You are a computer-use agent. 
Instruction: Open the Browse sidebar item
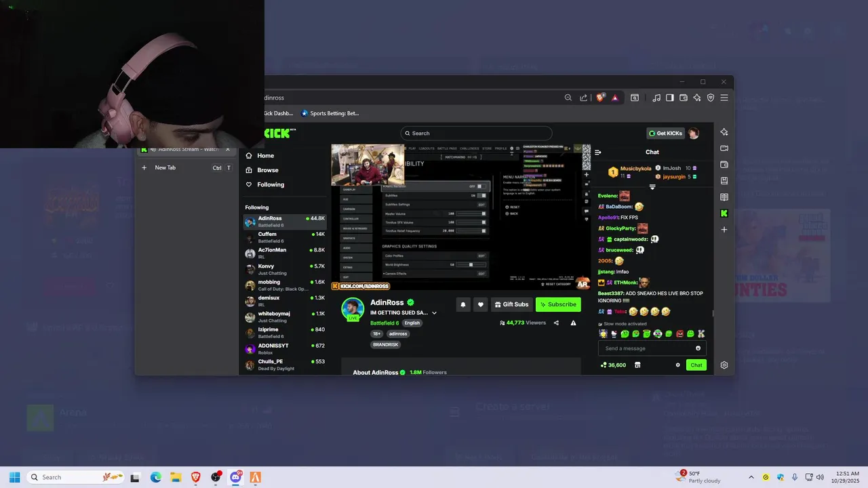267,170
